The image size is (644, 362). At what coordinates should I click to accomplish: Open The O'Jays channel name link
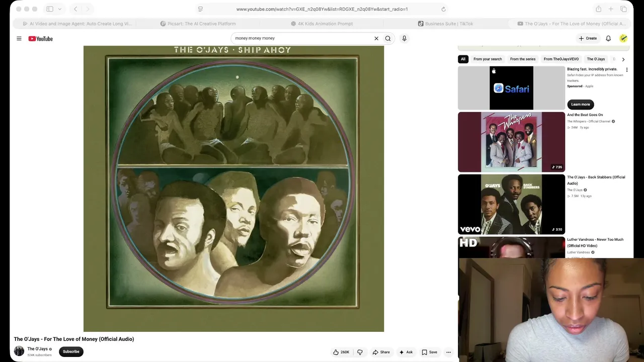pos(37,349)
